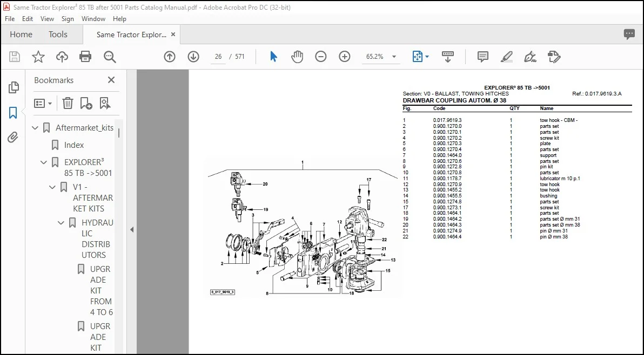Open the Edit menu
The height and width of the screenshot is (355, 644).
point(28,19)
